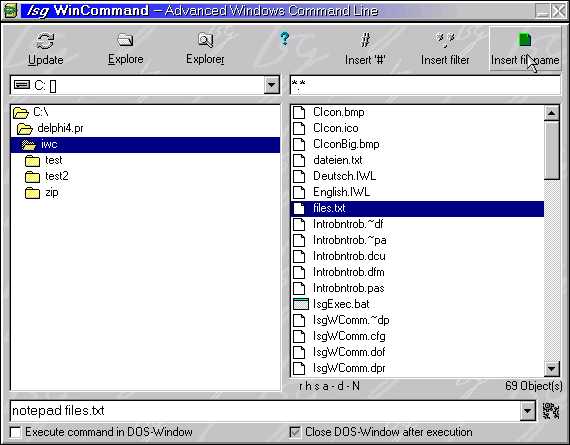570x445 pixels.
Task: Select file IsgWComm.cfg
Action: [x=417, y=336]
